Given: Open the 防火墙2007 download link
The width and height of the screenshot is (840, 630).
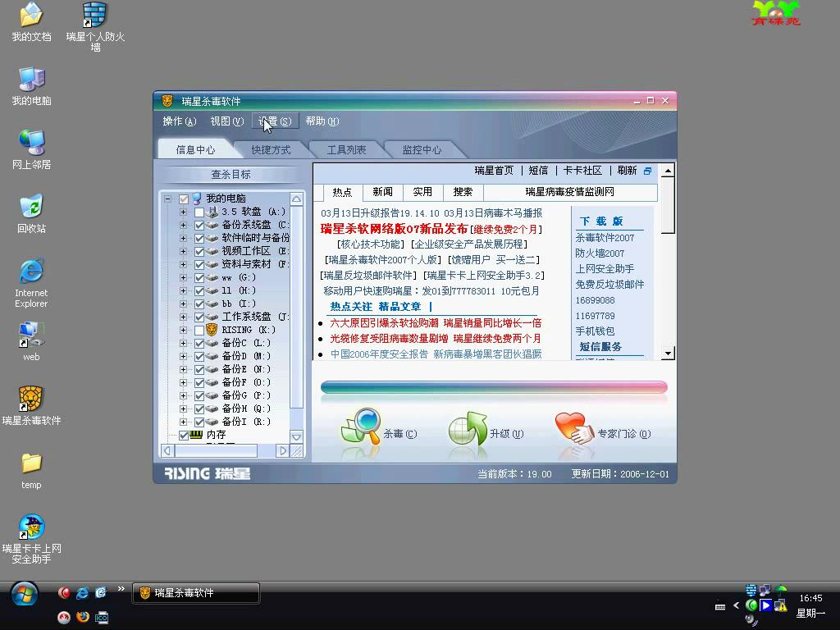Looking at the screenshot, I should [x=600, y=253].
